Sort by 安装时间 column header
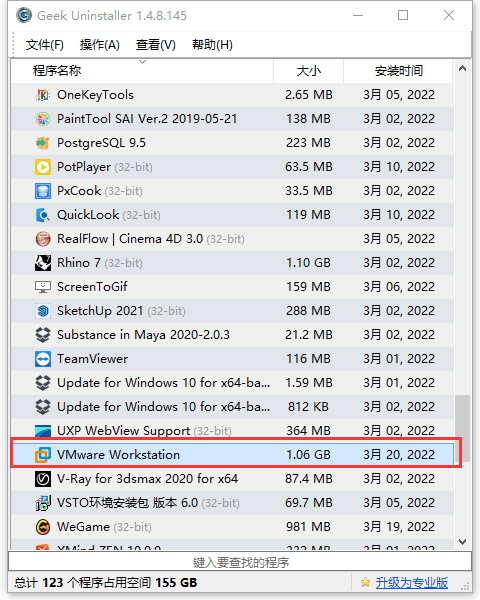 [x=398, y=71]
